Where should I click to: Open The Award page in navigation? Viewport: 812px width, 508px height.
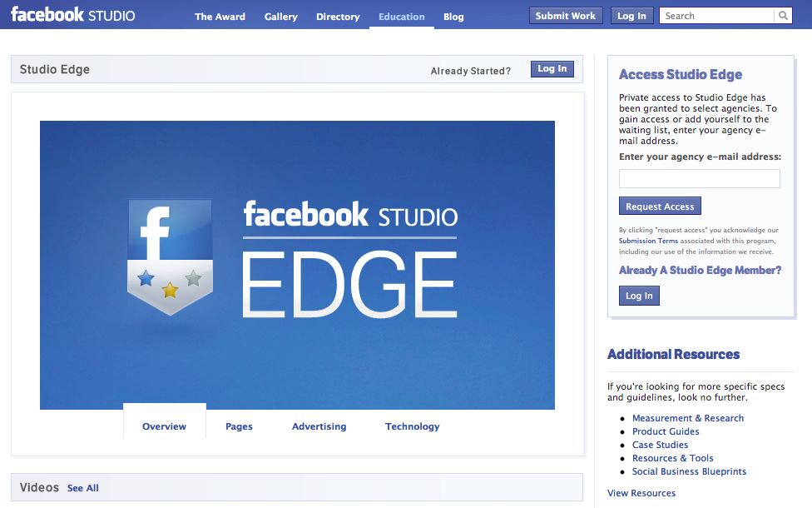point(220,17)
